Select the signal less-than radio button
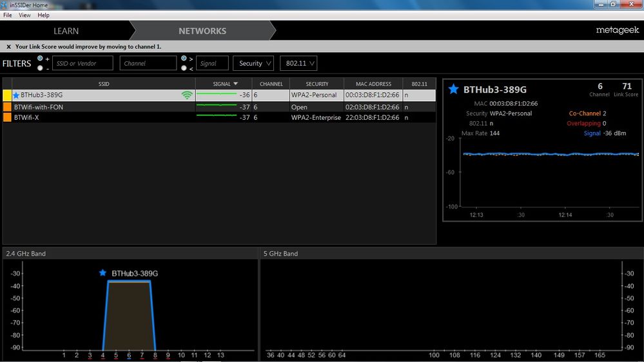Image resolution: width=644 pixels, height=362 pixels. 184,68
